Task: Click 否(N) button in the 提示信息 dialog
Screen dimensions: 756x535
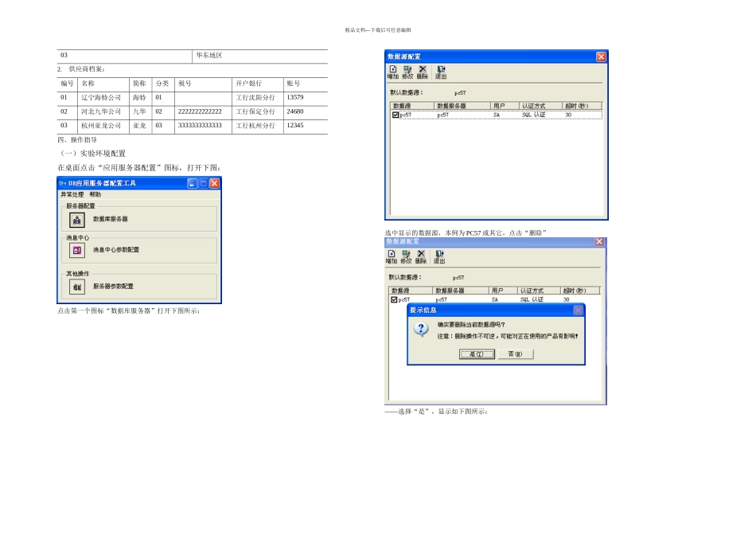Action: coord(515,354)
